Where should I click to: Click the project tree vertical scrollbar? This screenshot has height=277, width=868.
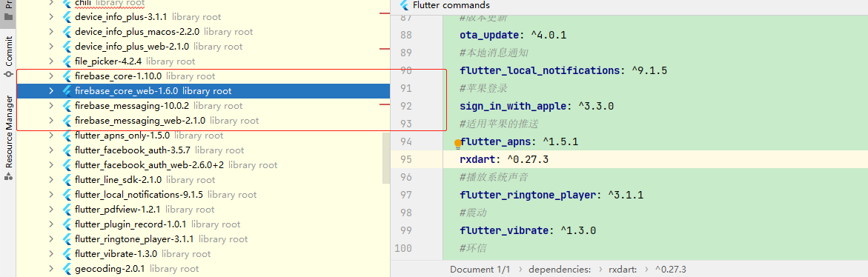(x=386, y=158)
